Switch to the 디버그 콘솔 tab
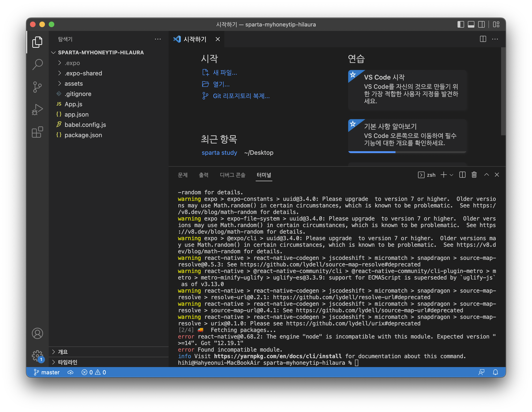Image resolution: width=532 pixels, height=412 pixels. [x=233, y=175]
